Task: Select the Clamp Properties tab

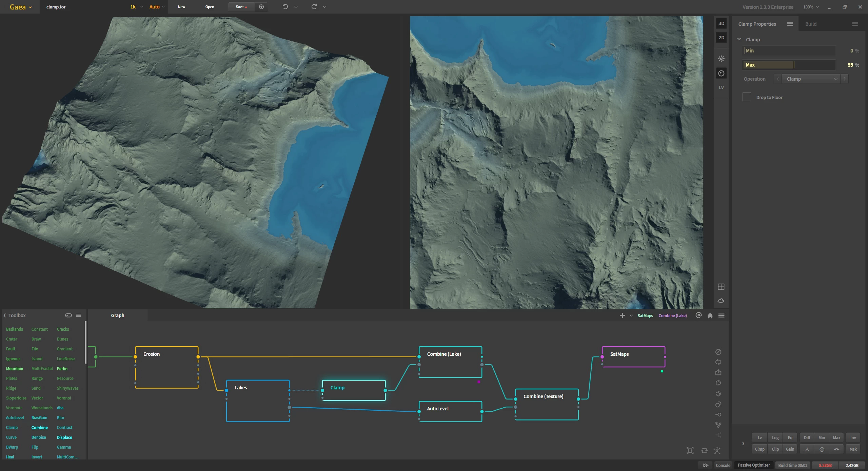Action: (x=757, y=24)
